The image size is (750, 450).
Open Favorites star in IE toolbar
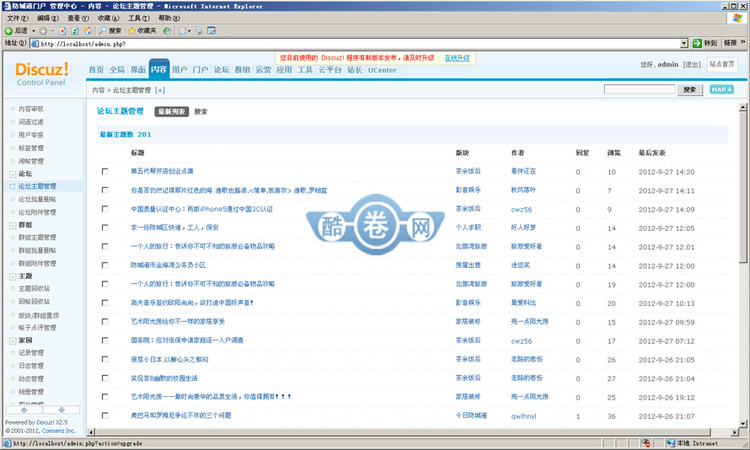[131, 31]
